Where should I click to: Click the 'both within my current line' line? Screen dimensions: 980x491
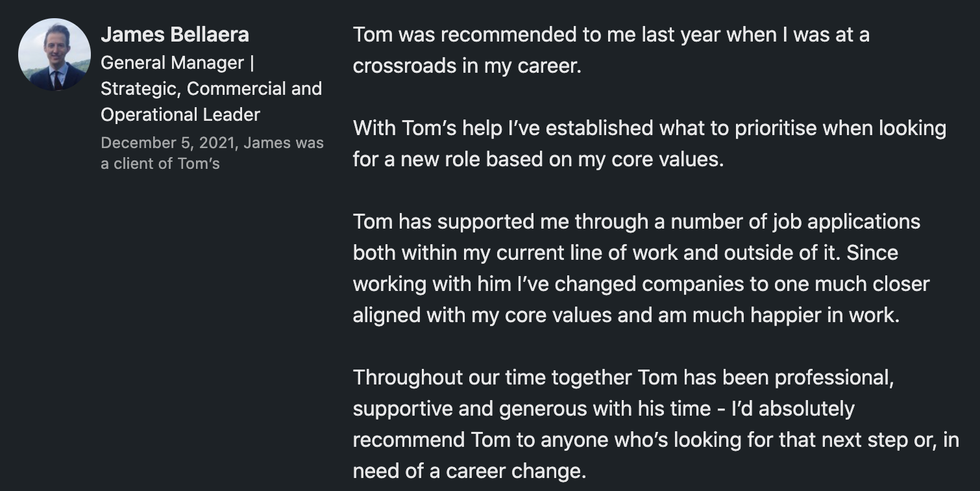[x=625, y=253]
